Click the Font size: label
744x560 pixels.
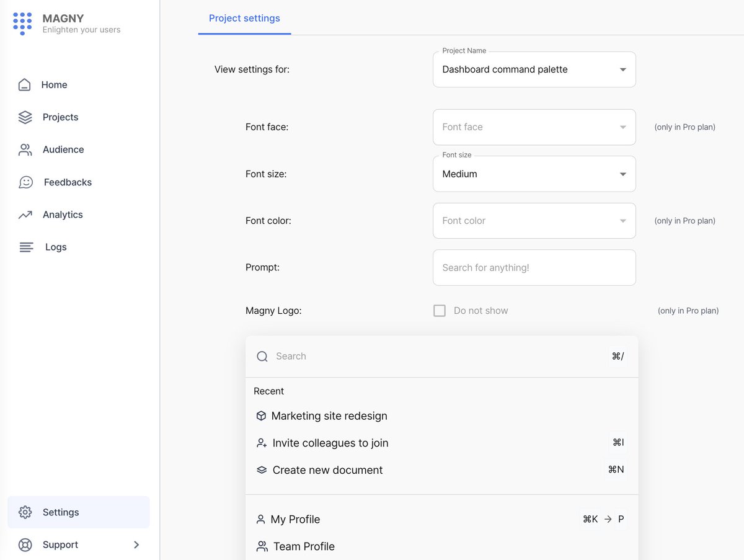[266, 174]
